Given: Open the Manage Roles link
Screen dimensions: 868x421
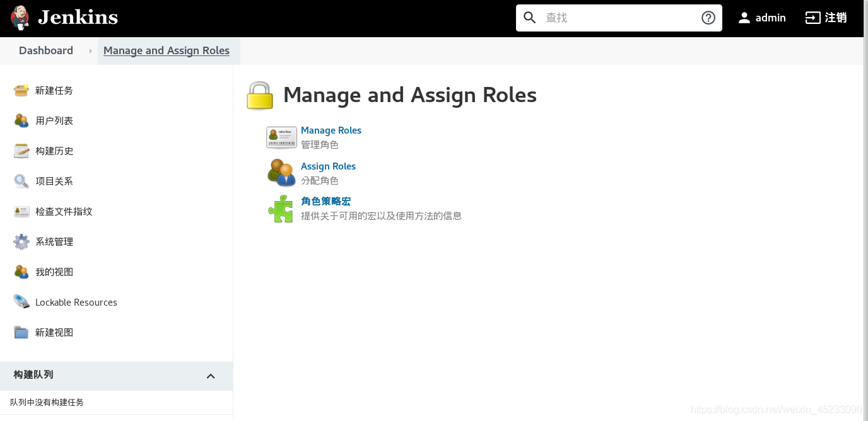Looking at the screenshot, I should [x=331, y=130].
